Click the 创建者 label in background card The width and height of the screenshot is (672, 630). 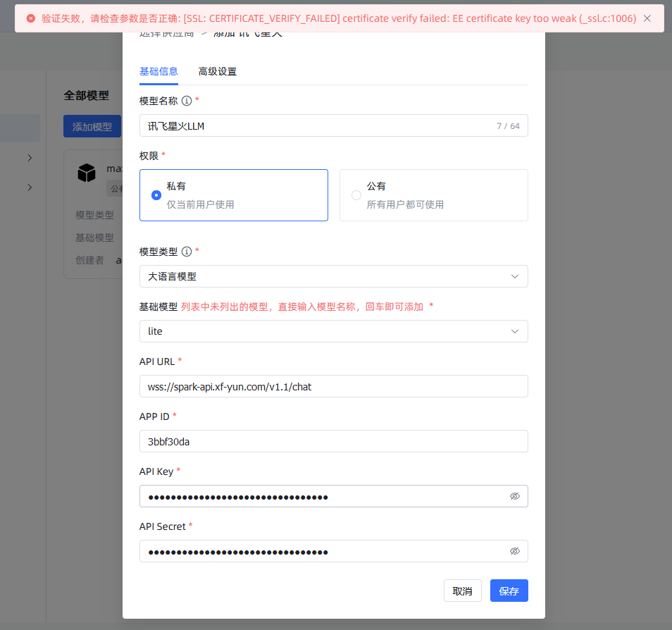(x=89, y=260)
